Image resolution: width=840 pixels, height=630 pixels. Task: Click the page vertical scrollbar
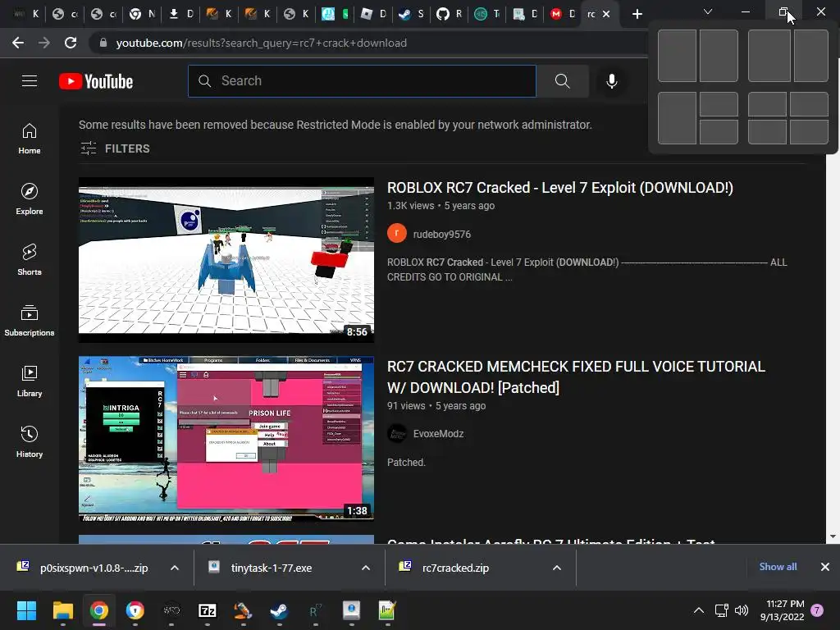(x=833, y=348)
